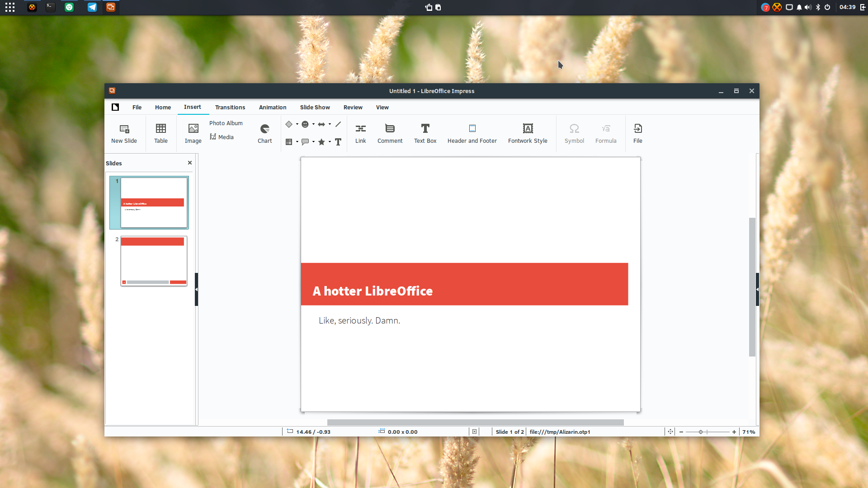
Task: Click the 'A hotter LibreOffice' title text
Action: click(x=373, y=291)
